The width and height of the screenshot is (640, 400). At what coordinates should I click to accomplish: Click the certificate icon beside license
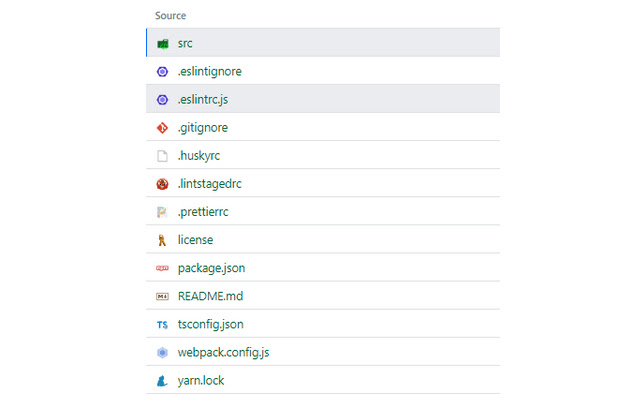(162, 240)
